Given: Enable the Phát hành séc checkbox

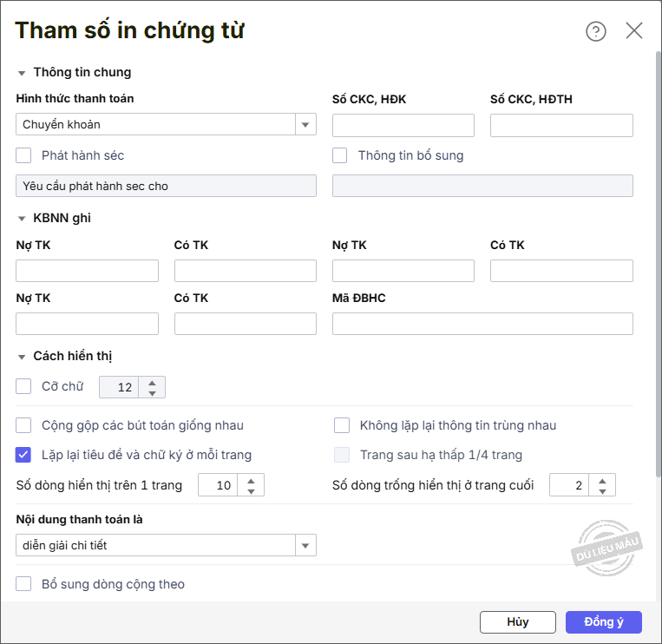Looking at the screenshot, I should (x=23, y=155).
